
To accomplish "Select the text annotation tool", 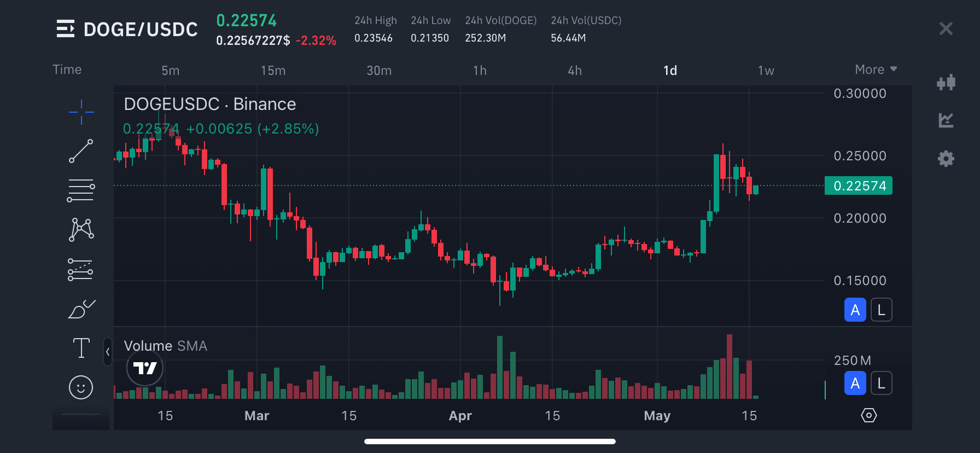I will [x=81, y=348].
